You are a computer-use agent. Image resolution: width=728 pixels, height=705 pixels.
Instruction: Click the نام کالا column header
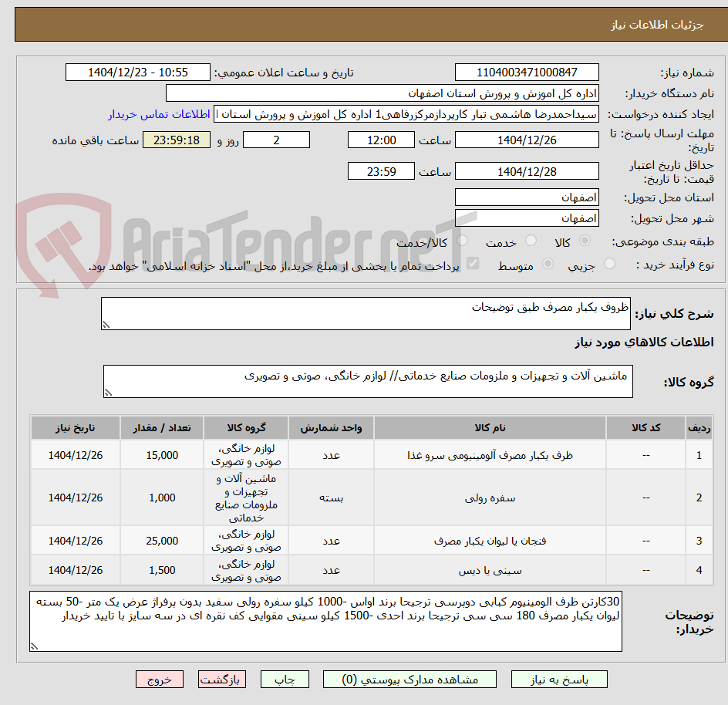point(490,428)
